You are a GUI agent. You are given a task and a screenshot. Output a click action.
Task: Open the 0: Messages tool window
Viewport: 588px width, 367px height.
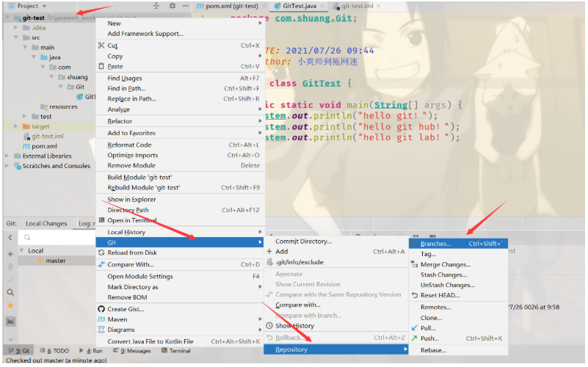tap(131, 351)
